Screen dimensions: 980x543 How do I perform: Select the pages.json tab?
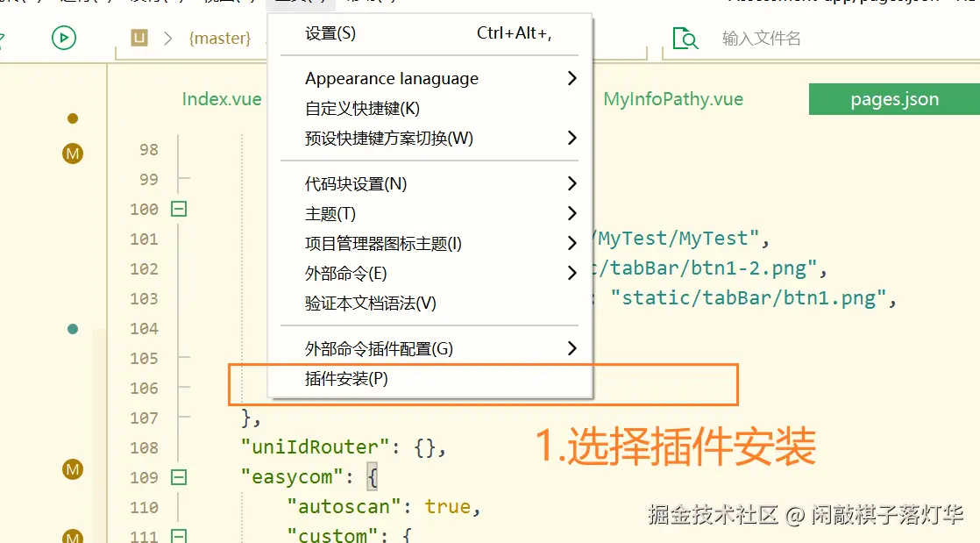point(894,99)
